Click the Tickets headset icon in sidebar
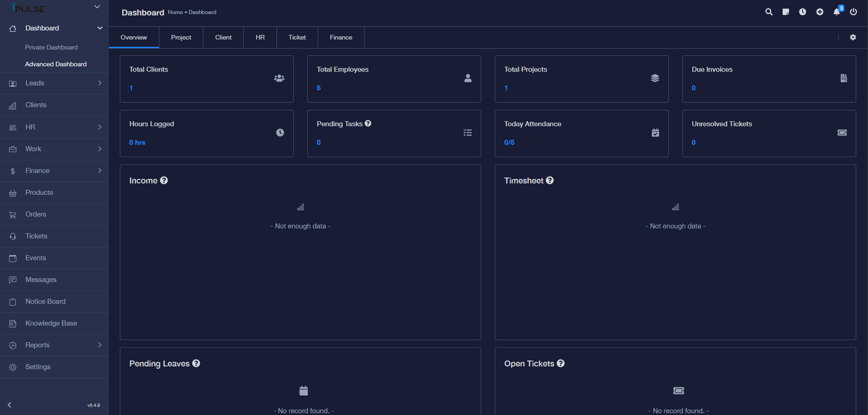Viewport: 868px width, 415px height. click(12, 236)
